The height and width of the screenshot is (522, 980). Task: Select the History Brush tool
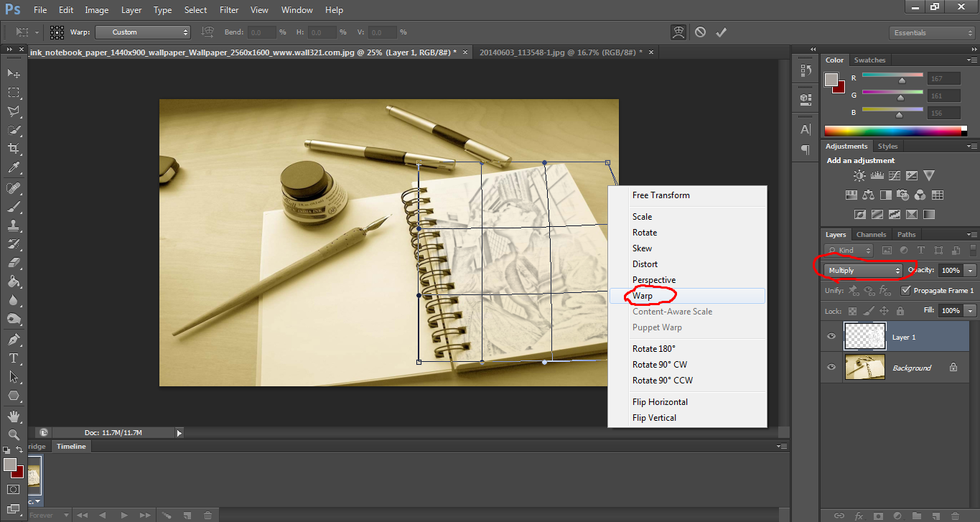click(14, 244)
